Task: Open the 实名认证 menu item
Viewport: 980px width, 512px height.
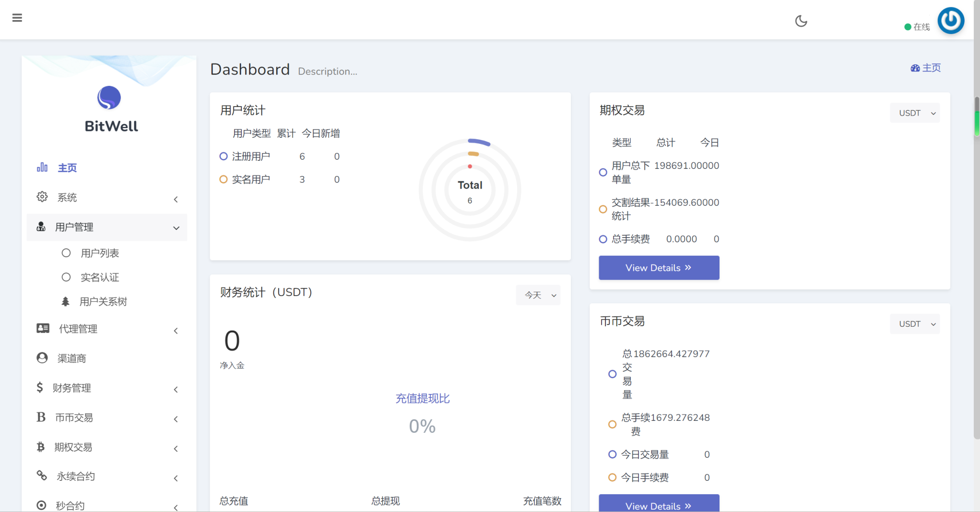Action: click(x=100, y=277)
